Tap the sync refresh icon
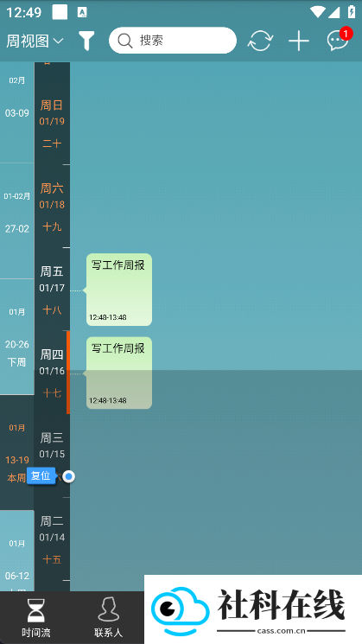The height and width of the screenshot is (644, 362). 260,41
